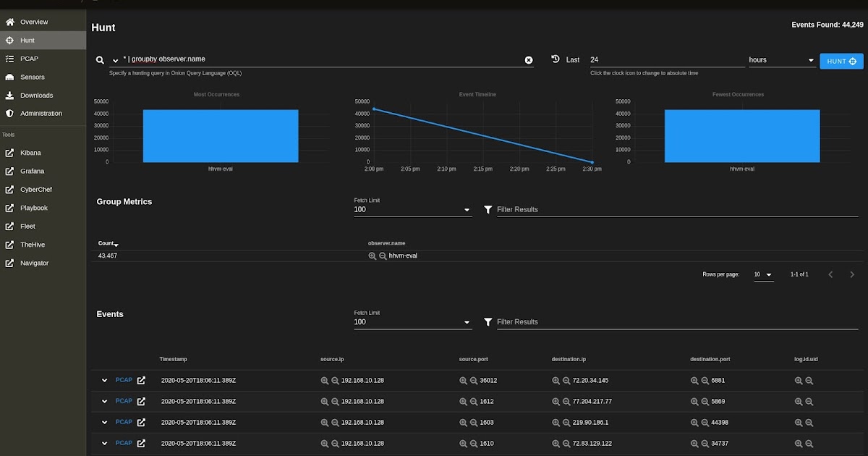The image size is (868, 456).
Task: Click the Grafana external link icon in sidebar
Action: (x=9, y=171)
